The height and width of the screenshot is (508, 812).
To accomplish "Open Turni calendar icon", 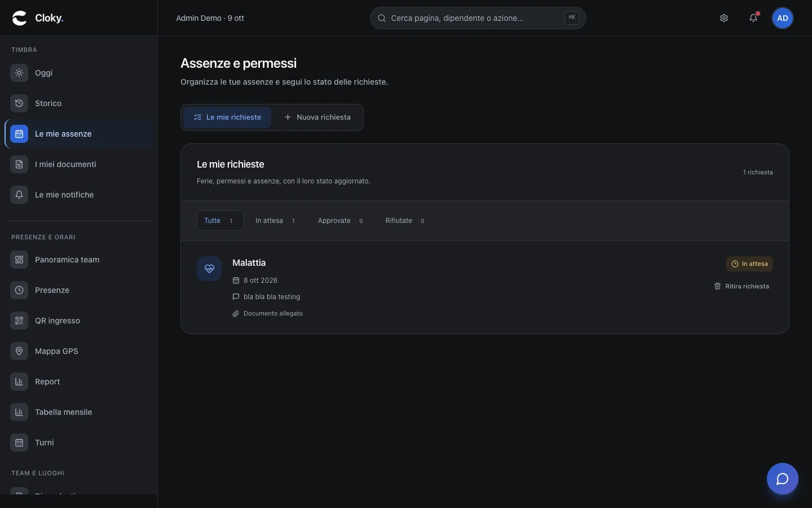I will 19,443.
